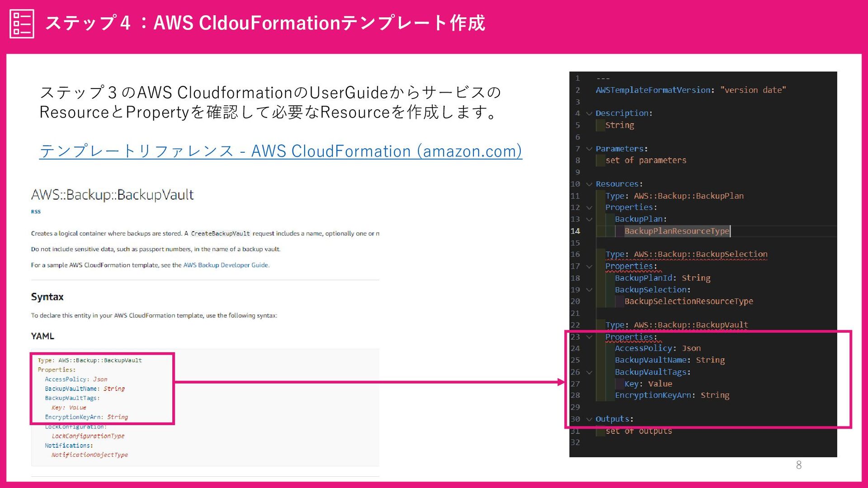The image size is (868, 488).
Task: Click the line number 14 in gutter
Action: [575, 231]
